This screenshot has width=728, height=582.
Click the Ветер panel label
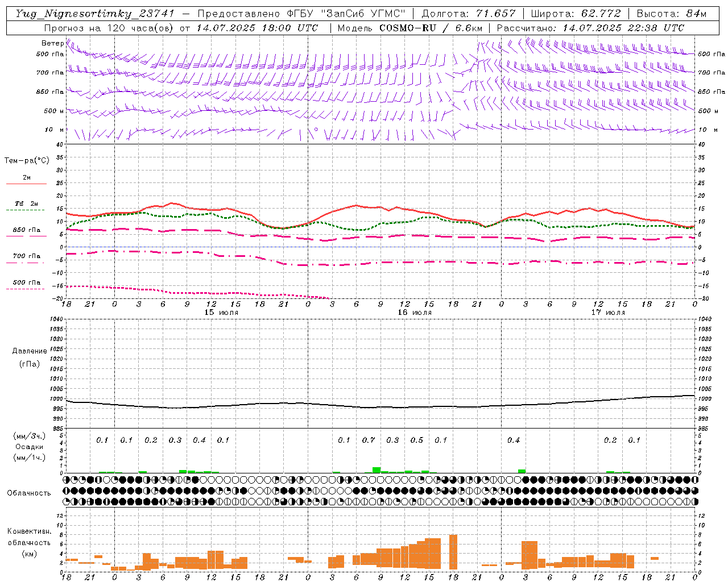52,43
